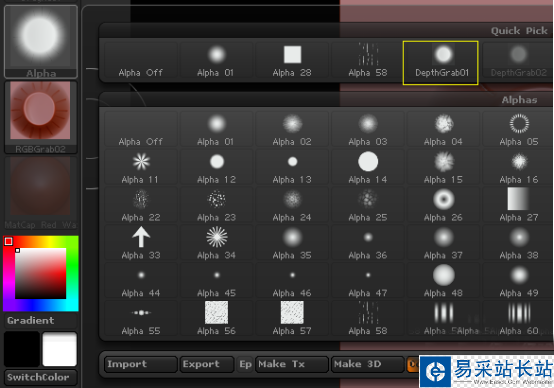554x388 pixels.
Task: Select Alpha Off in Quick Pick row
Action: click(141, 61)
